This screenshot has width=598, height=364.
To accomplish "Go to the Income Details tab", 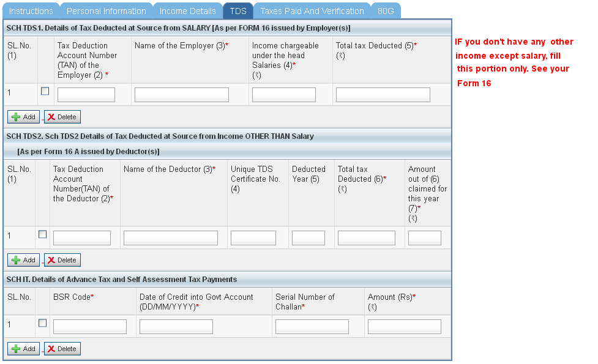I will coord(187,10).
